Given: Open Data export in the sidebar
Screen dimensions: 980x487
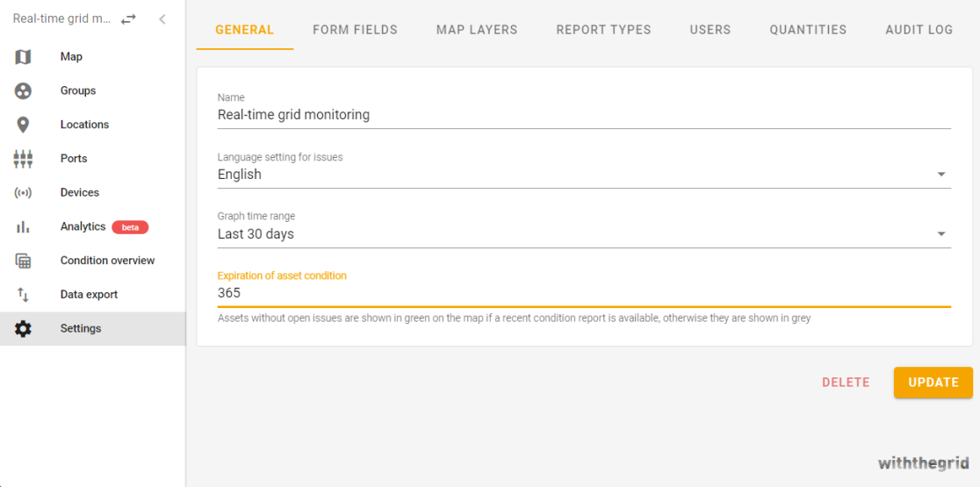Looking at the screenshot, I should coord(89,295).
